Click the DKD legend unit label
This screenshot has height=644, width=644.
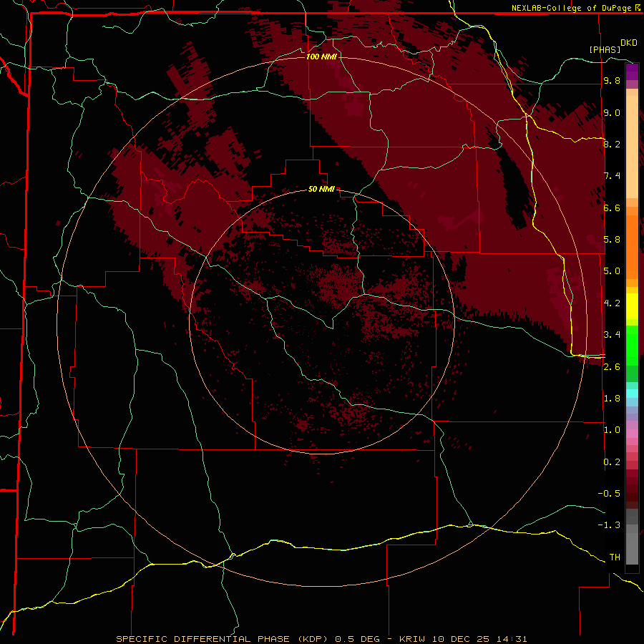coord(628,43)
